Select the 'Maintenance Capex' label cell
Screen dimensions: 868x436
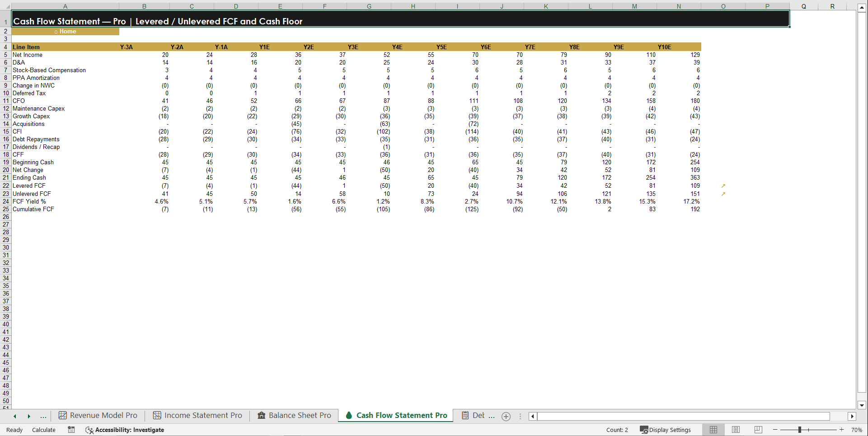pyautogui.click(x=65, y=109)
